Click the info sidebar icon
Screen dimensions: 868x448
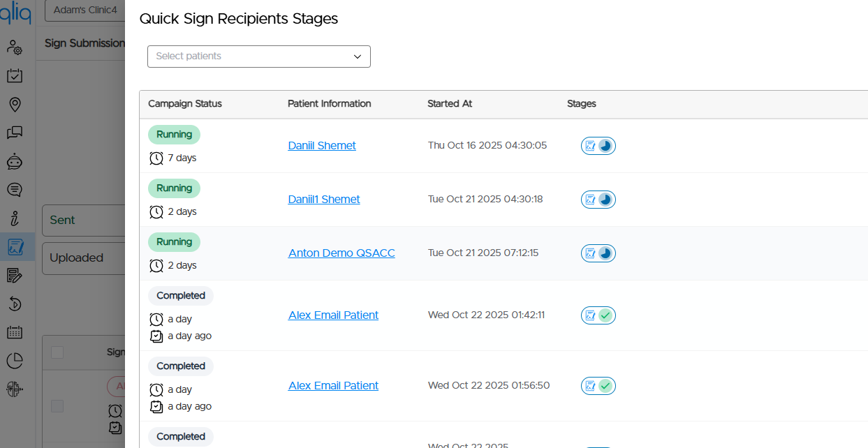coord(15,218)
